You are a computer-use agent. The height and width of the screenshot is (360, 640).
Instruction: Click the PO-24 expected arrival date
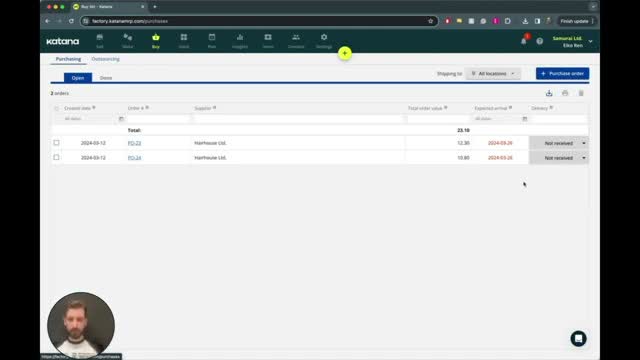(x=500, y=158)
